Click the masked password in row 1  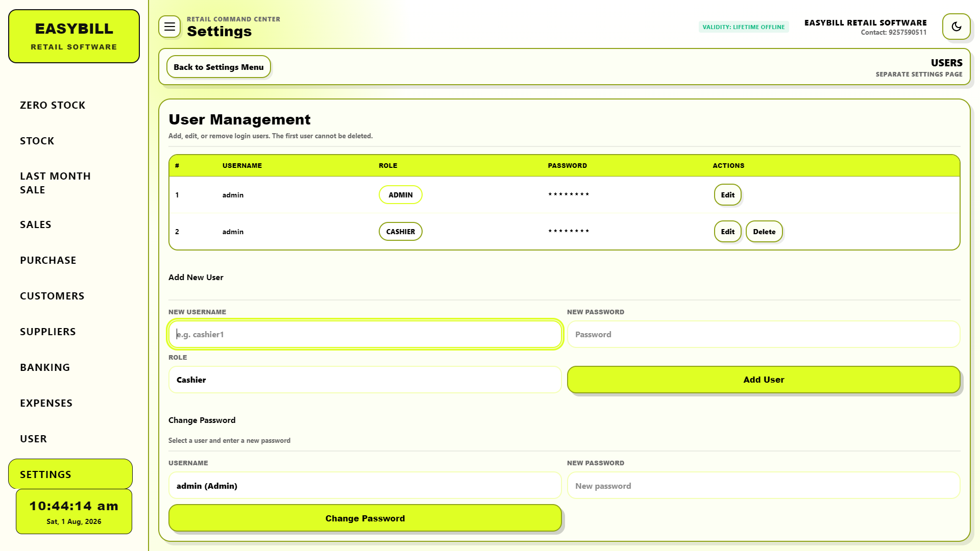click(x=569, y=195)
